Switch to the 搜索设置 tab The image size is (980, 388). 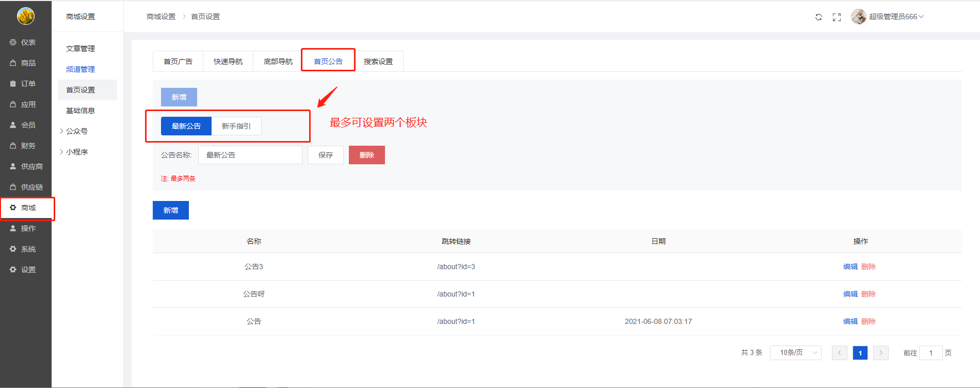[x=378, y=61]
